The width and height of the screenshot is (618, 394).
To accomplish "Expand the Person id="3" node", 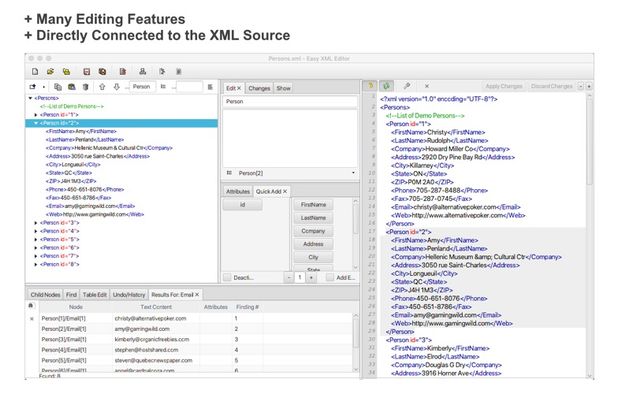I will pyautogui.click(x=36, y=223).
